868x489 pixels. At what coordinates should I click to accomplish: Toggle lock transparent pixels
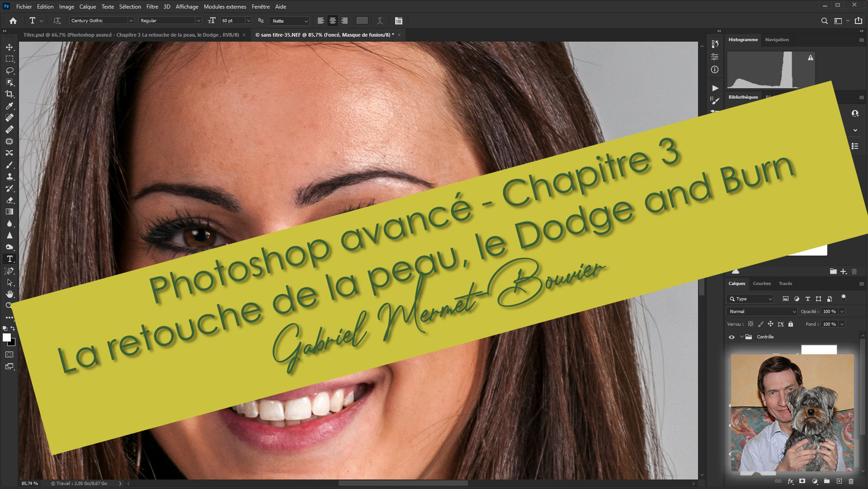[750, 324]
